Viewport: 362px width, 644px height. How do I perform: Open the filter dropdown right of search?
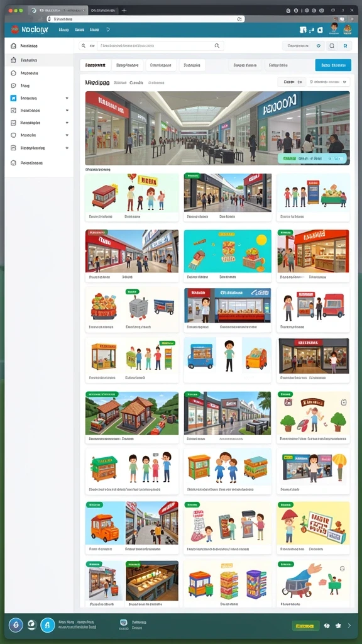(303, 46)
